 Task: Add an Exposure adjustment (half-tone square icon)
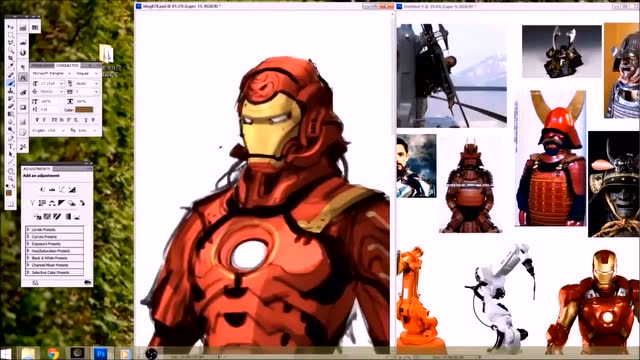point(72,189)
